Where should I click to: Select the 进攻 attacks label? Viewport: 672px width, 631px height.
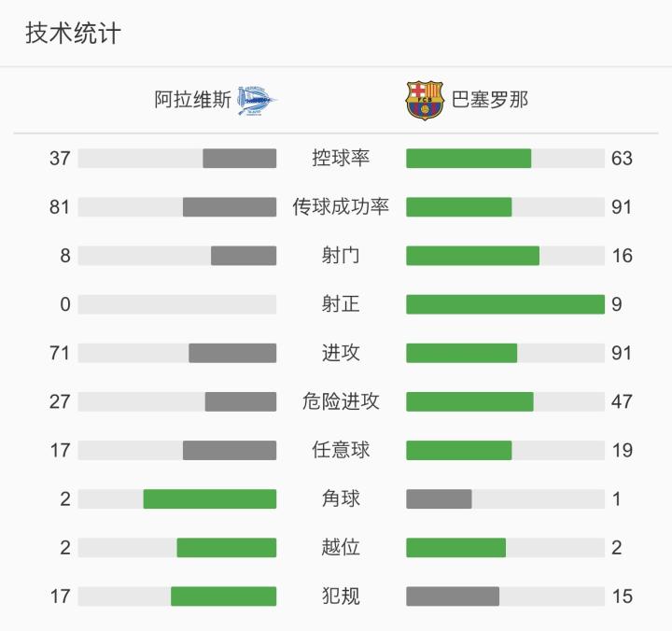pyautogui.click(x=341, y=353)
